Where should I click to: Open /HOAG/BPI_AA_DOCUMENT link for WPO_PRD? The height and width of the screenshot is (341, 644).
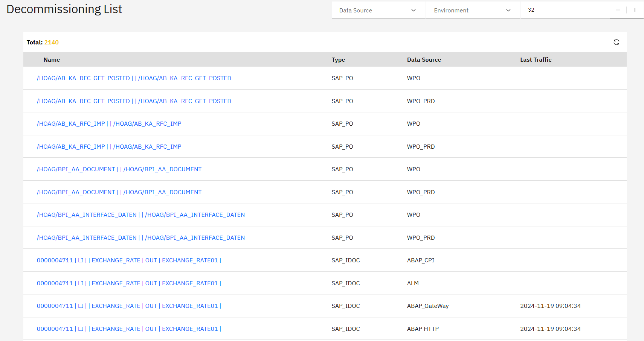(119, 192)
